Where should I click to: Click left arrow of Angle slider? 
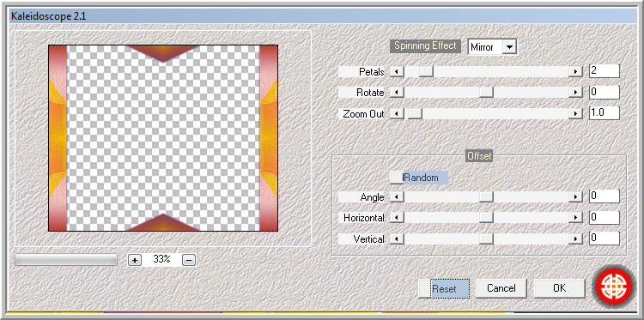[397, 197]
